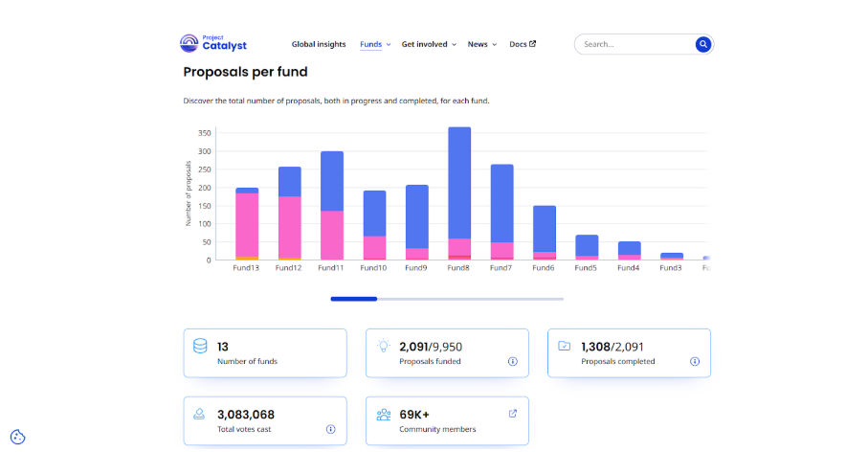Click the chart scrollbar track's grey section
This screenshot has width=868, height=452.
coord(471,299)
